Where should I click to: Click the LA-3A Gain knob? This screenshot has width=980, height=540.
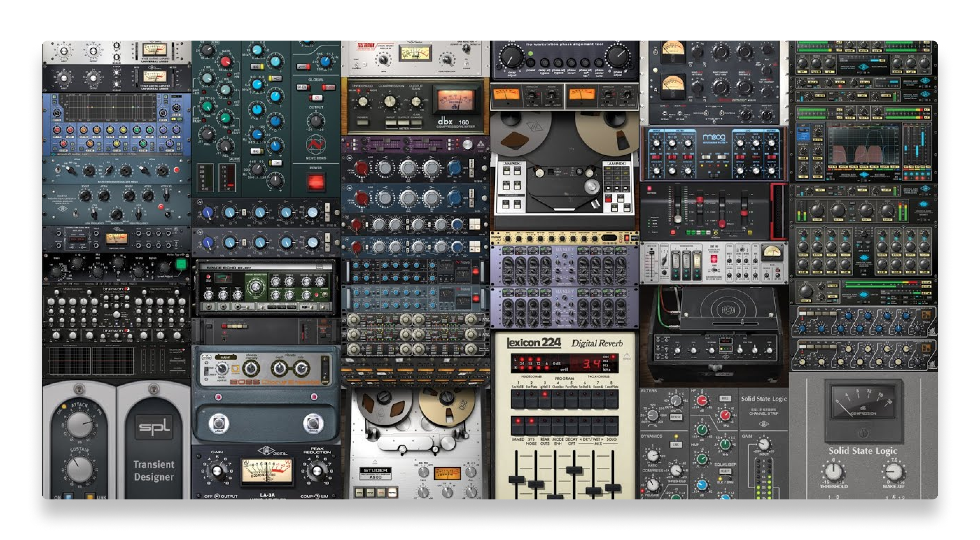217,470
